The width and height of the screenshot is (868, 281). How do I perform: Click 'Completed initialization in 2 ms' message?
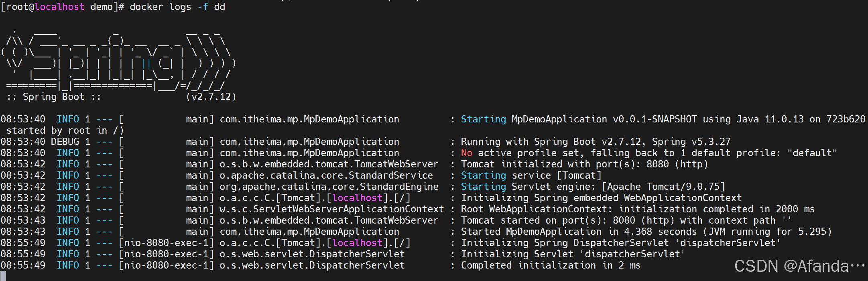click(551, 265)
